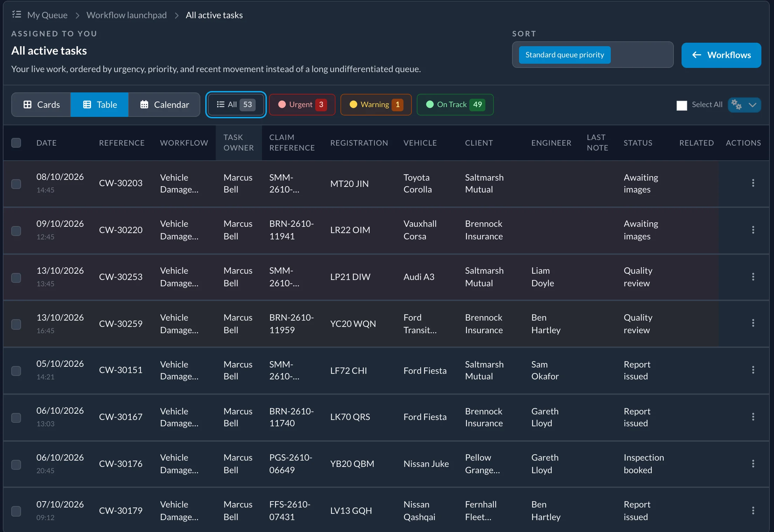Switch to Cards view
774x532 pixels.
point(41,105)
